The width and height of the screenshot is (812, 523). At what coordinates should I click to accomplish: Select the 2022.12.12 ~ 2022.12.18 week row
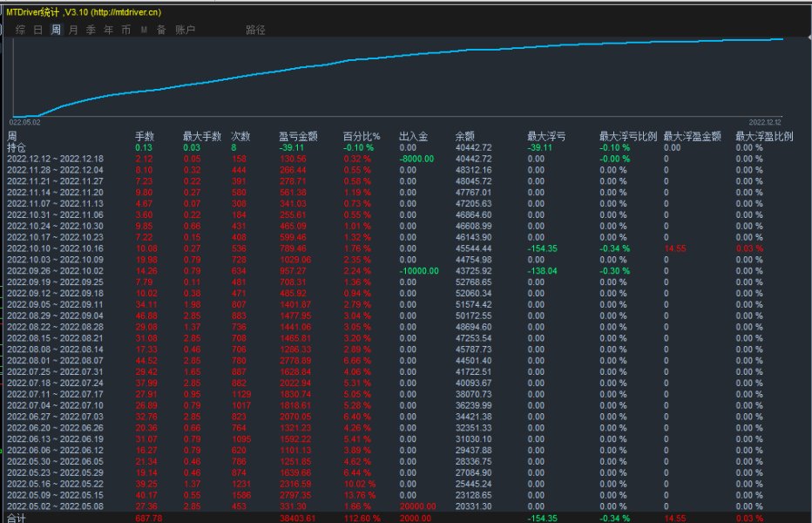tap(55, 159)
